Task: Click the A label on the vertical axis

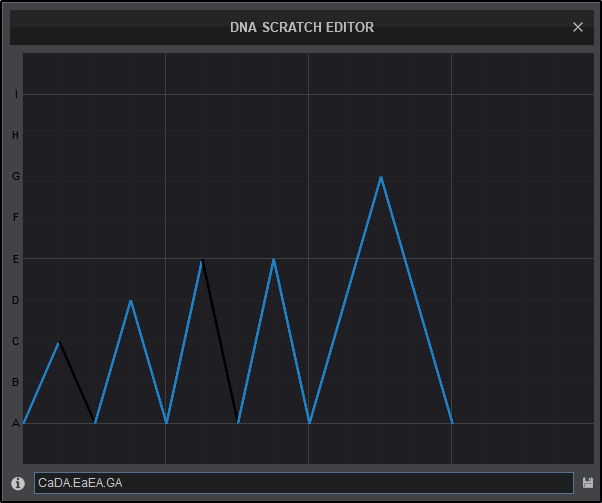Action: click(x=15, y=423)
